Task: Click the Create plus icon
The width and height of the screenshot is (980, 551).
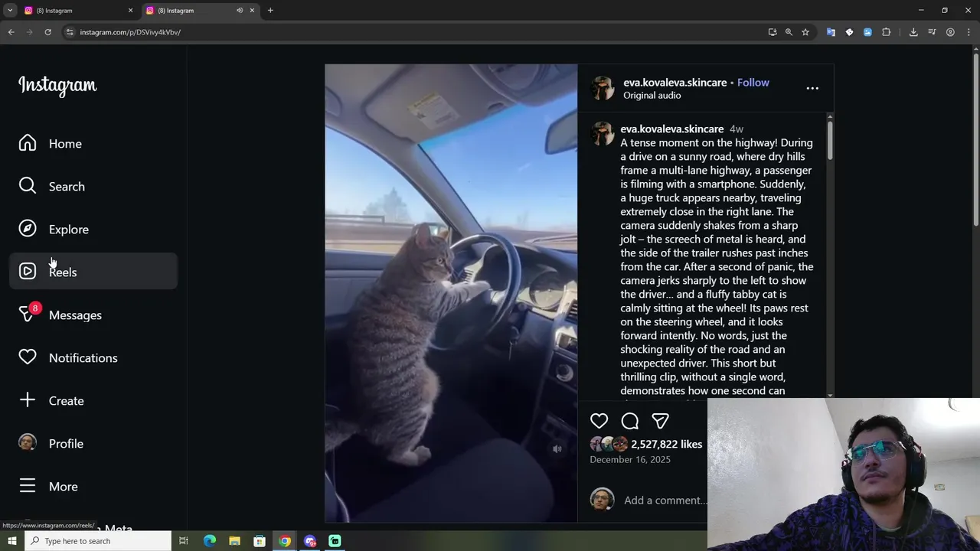Action: coord(28,400)
